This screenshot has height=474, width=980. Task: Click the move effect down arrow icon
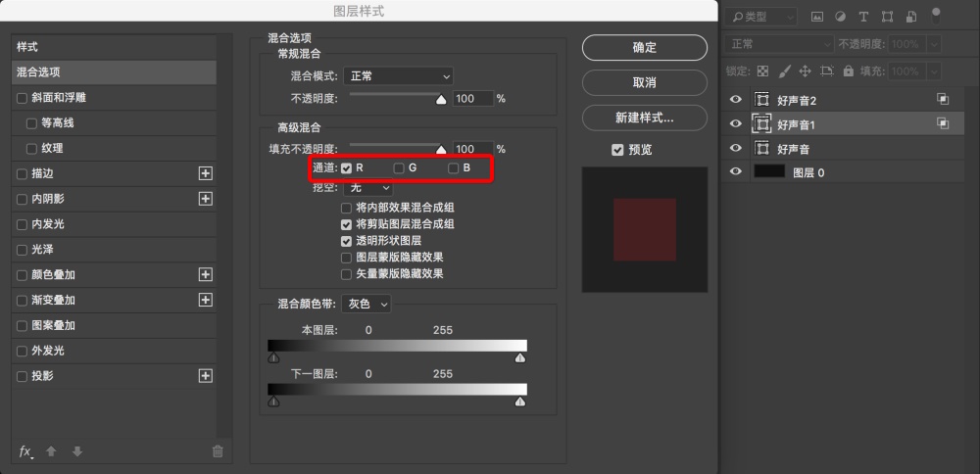(x=77, y=450)
